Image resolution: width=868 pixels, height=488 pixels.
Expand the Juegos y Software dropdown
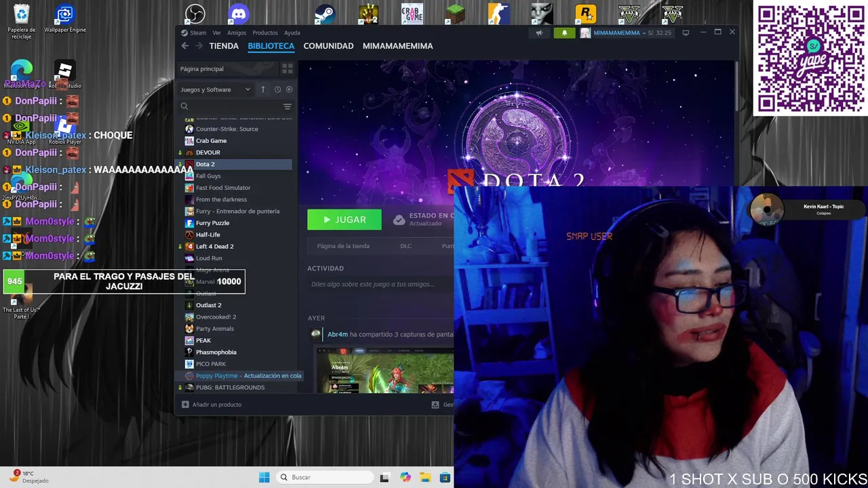point(216,89)
